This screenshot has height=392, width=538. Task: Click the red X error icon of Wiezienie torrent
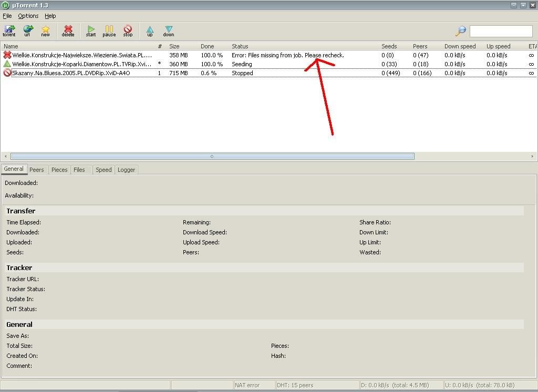click(x=7, y=55)
